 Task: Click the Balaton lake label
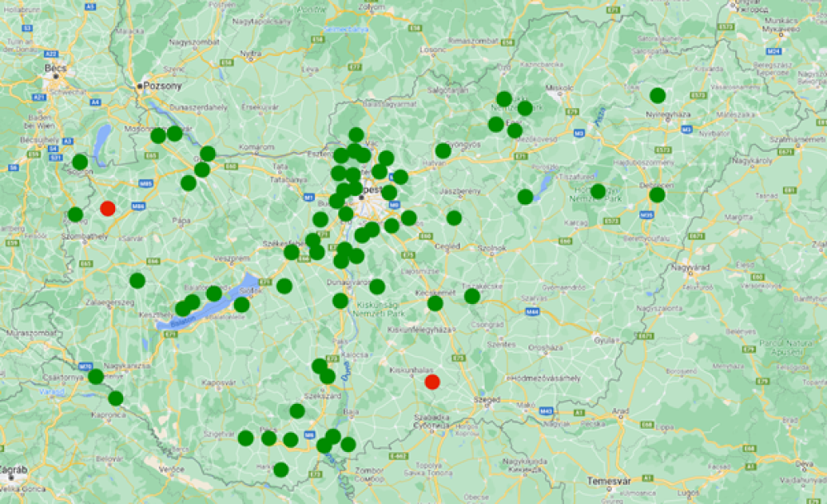pyautogui.click(x=183, y=321)
